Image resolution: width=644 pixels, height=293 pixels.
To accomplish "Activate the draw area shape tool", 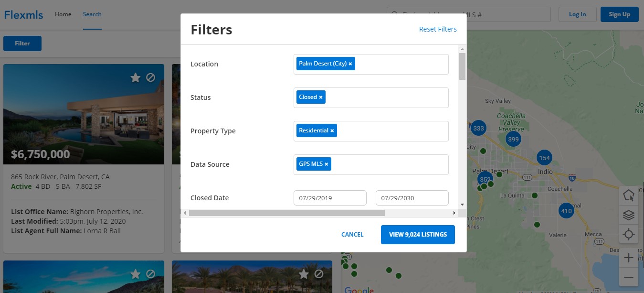I will click(629, 196).
